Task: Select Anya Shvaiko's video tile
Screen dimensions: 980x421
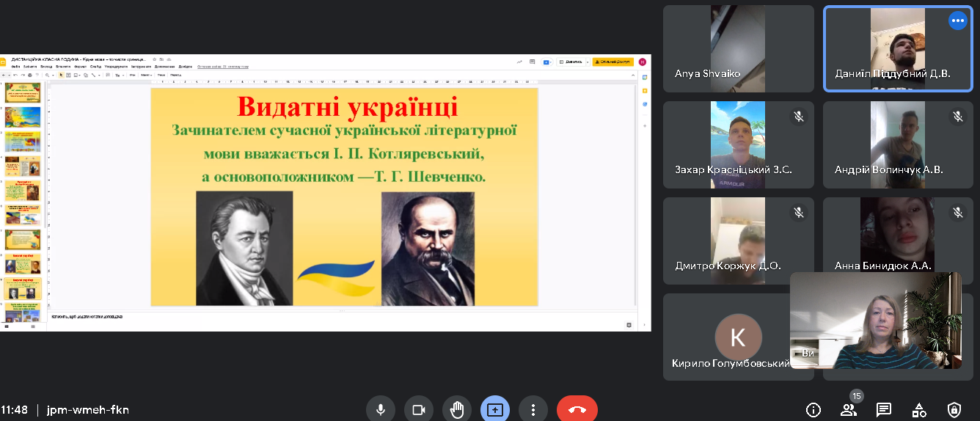Action: tap(738, 48)
